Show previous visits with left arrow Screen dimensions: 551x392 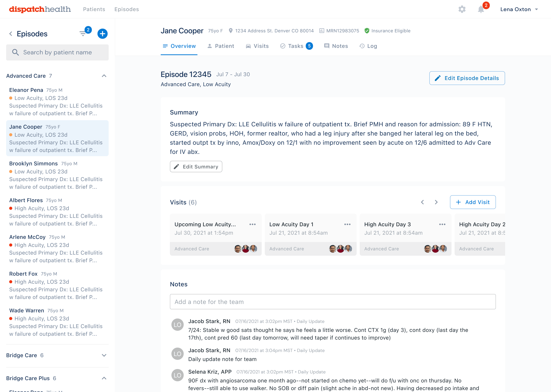(x=422, y=202)
